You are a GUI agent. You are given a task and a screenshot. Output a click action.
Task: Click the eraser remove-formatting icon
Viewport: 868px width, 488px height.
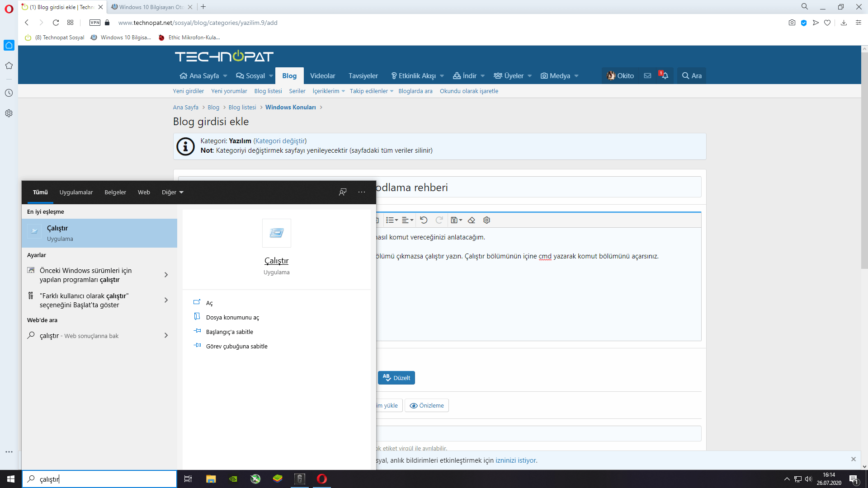click(472, 220)
